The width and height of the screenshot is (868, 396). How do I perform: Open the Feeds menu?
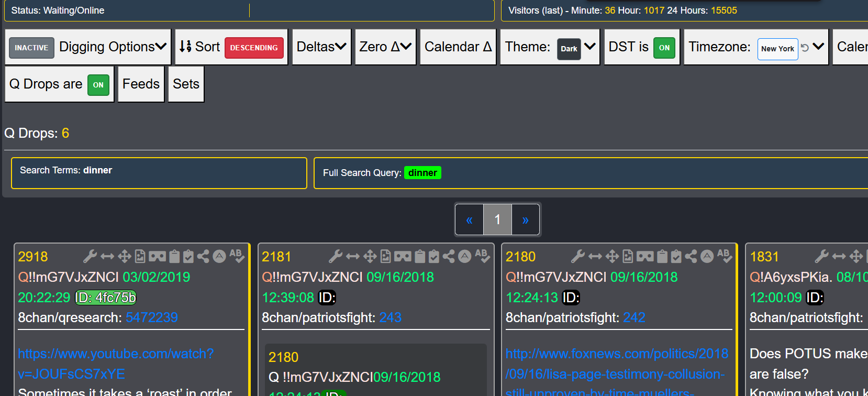(x=141, y=84)
